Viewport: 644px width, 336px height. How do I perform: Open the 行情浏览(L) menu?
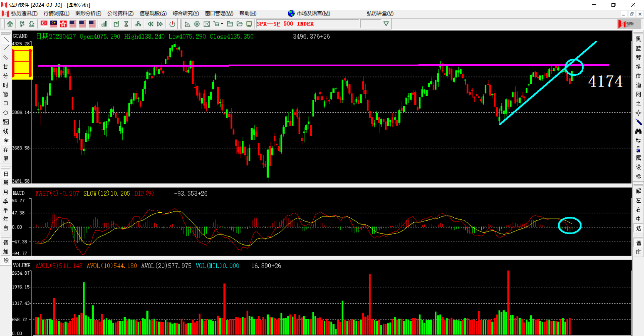56,13
